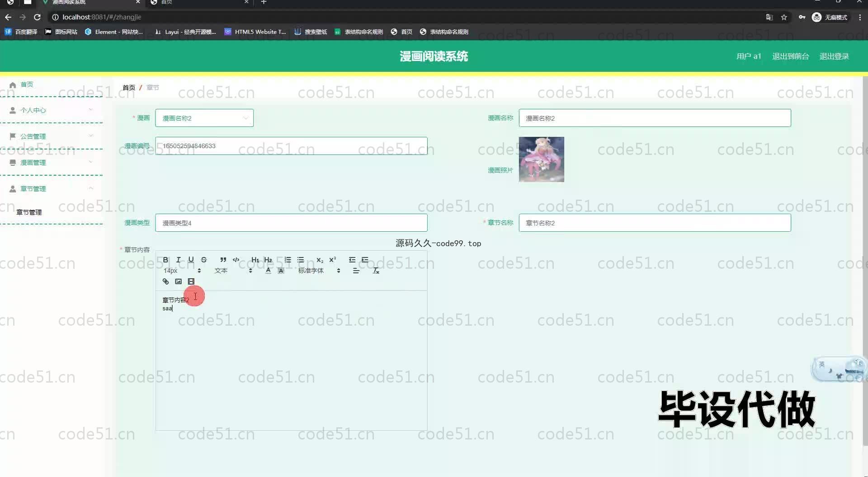Click the comic photo thumbnail
868x477 pixels.
click(541, 159)
